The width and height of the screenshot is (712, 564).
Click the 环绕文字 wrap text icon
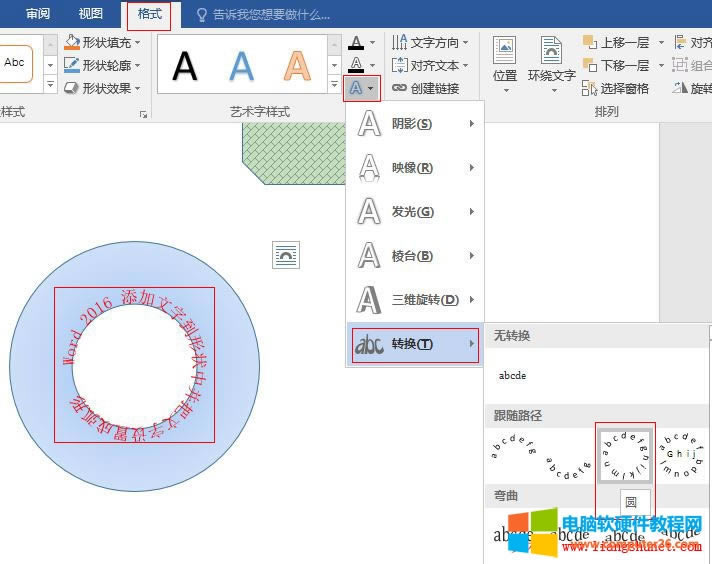[551, 50]
